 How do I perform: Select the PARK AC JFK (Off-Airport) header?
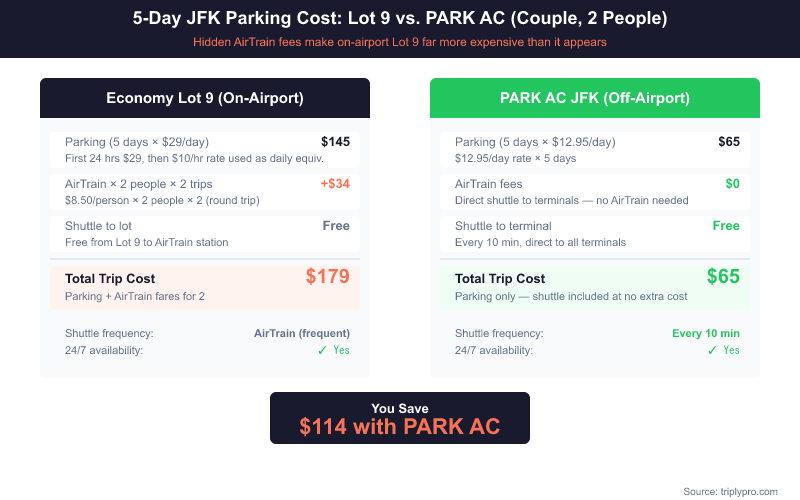(595, 98)
